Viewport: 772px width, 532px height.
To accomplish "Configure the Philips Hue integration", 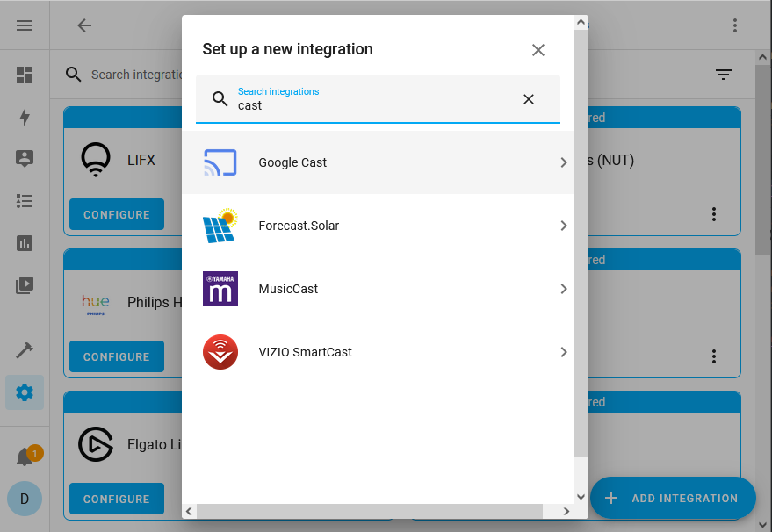I will 117,356.
